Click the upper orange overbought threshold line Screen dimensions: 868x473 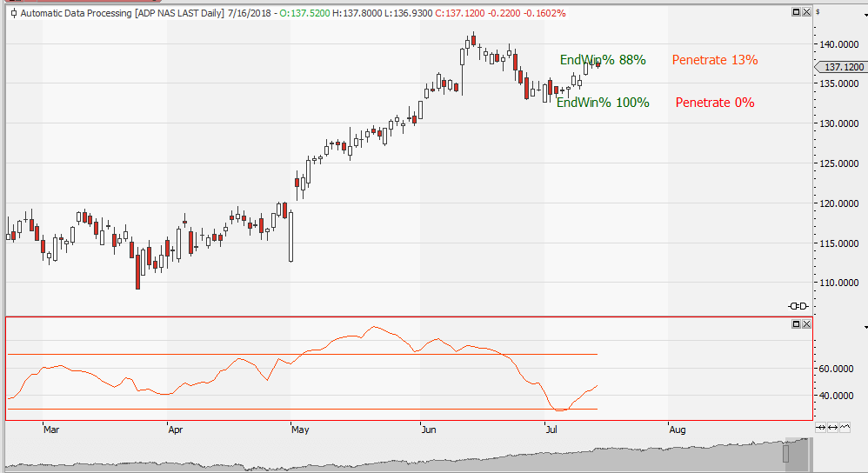(x=303, y=354)
